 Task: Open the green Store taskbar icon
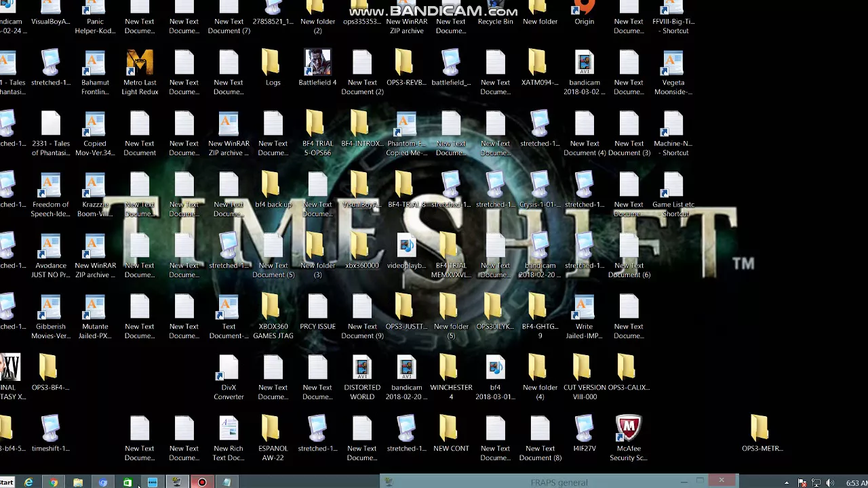(127, 482)
